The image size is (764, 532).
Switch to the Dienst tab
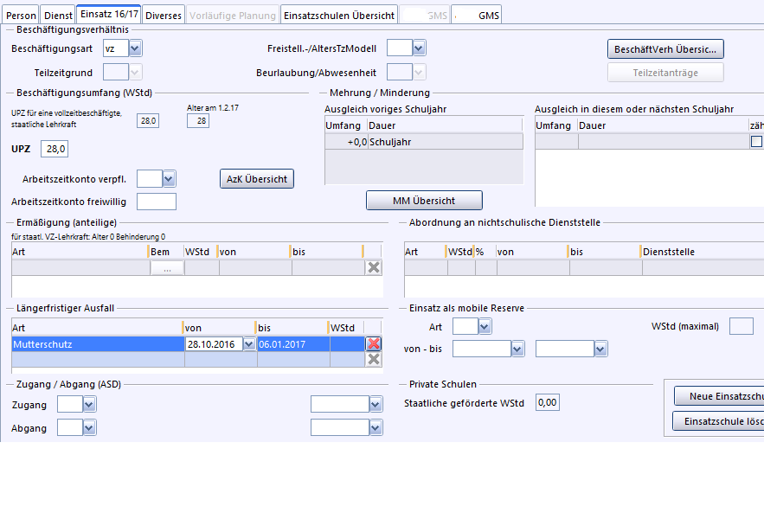[58, 16]
